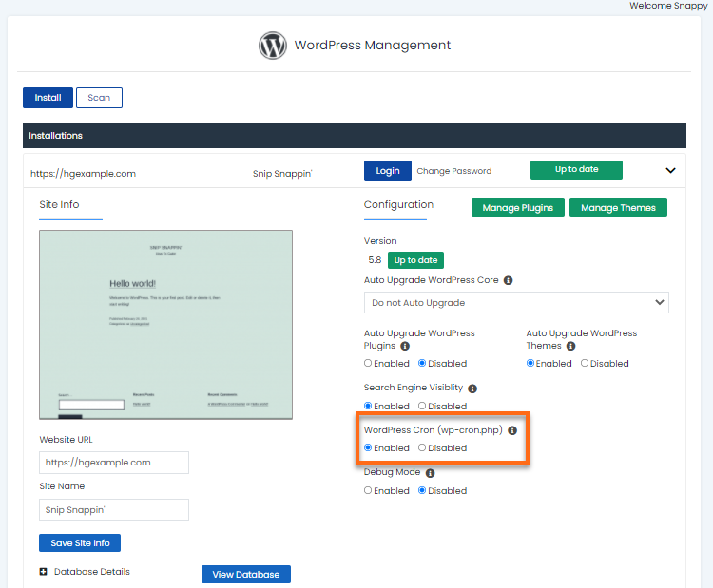This screenshot has width=713, height=588.
Task: Click the https://hgexample.com row text
Action: tap(83, 174)
